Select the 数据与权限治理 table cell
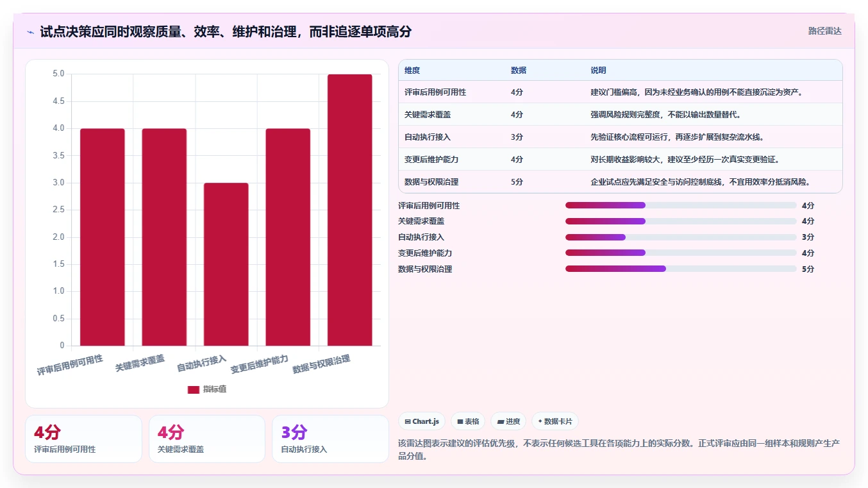Viewport: 868px width, 488px height. coord(431,182)
